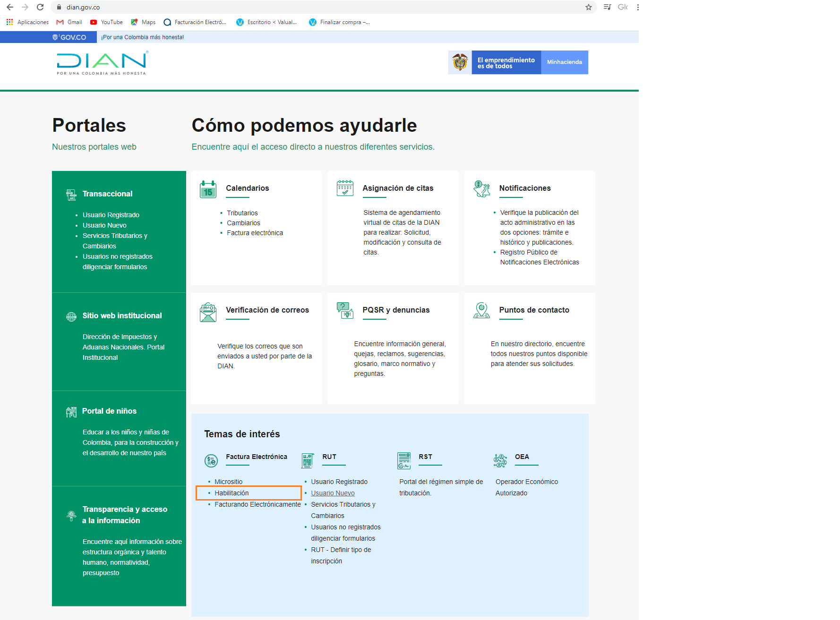Open the Usuario Nuevo link under RUT
840x620 pixels.
[x=333, y=493]
